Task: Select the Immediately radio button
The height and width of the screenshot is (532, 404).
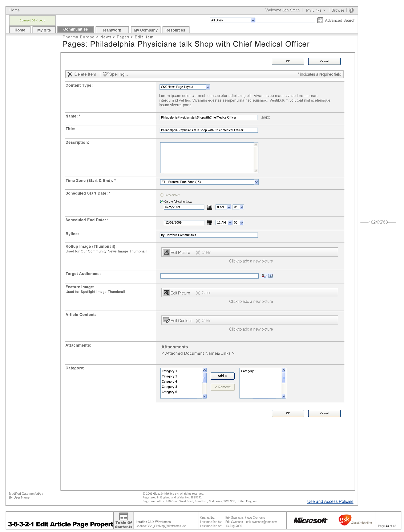Action: 162,195
